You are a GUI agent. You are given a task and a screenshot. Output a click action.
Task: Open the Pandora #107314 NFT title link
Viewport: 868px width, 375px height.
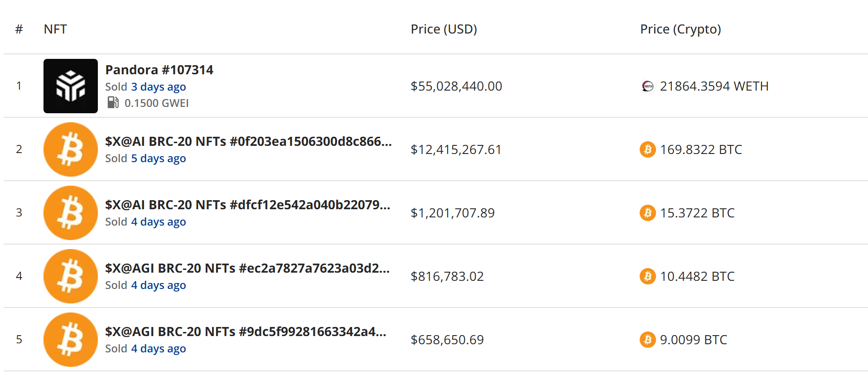[159, 70]
